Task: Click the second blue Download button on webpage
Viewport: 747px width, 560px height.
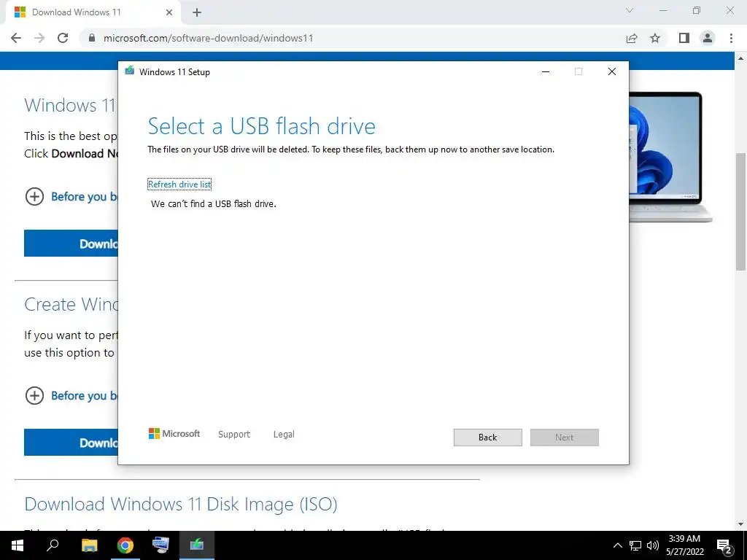Action: coord(71,443)
